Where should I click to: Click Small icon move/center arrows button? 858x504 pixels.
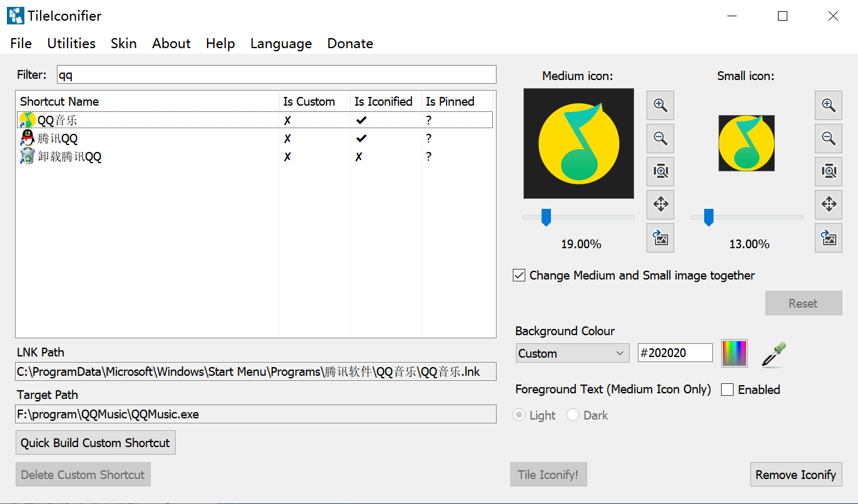[x=829, y=204]
